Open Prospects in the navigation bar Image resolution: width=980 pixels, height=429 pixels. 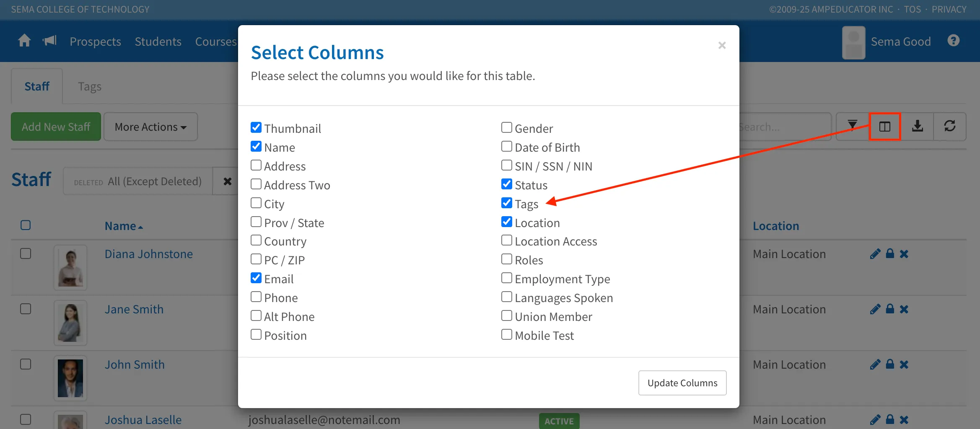(95, 41)
